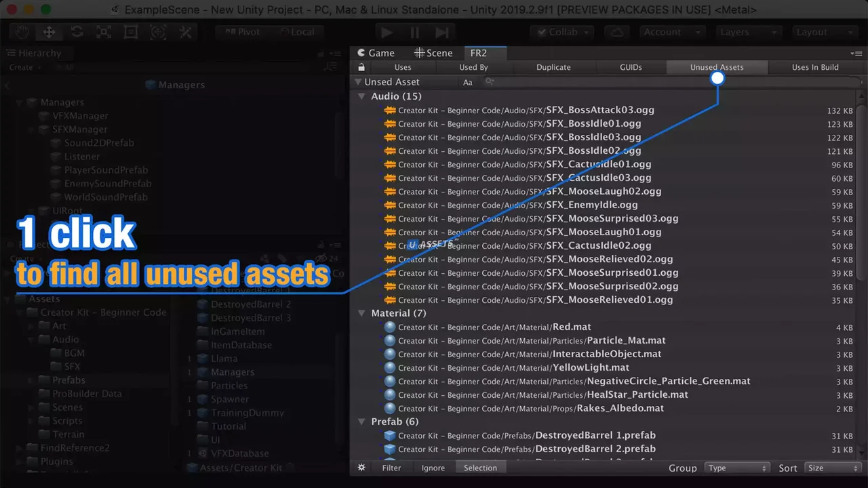Click the audio icon of SFX_CactusIdle01.ogg
The image size is (868, 488).
390,164
